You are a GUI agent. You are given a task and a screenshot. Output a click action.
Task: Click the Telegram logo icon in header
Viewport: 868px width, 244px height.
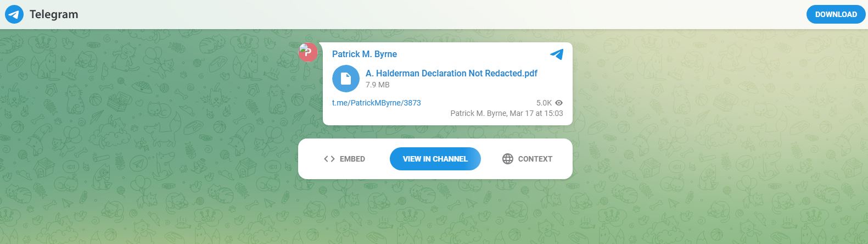click(14, 14)
